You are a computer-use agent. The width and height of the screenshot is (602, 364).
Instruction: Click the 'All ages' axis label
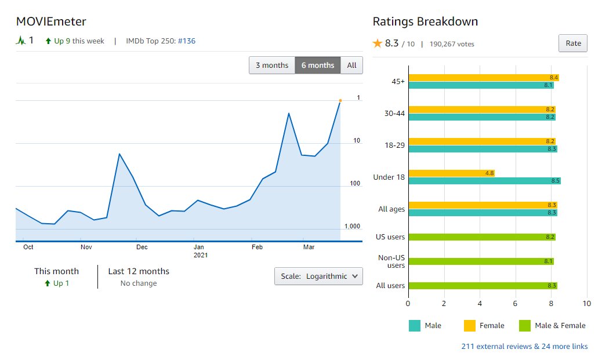[x=391, y=209]
